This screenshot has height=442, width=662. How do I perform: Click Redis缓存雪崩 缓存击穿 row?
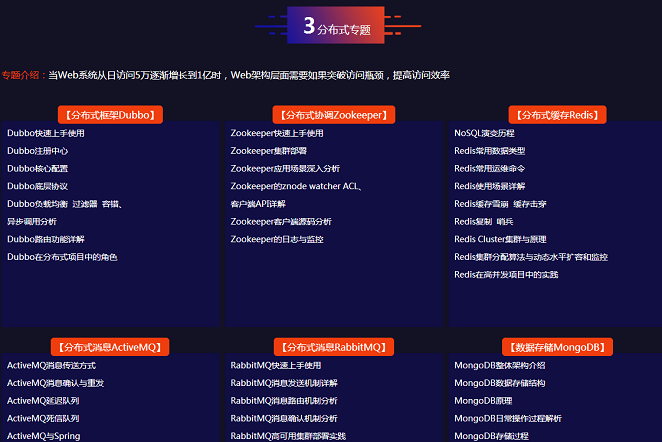pyautogui.click(x=500, y=204)
